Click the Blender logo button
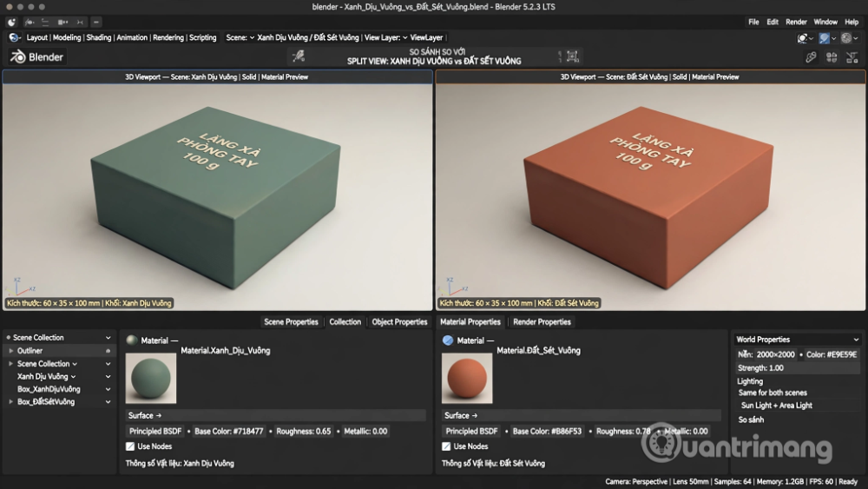868x489 pixels. pos(37,56)
